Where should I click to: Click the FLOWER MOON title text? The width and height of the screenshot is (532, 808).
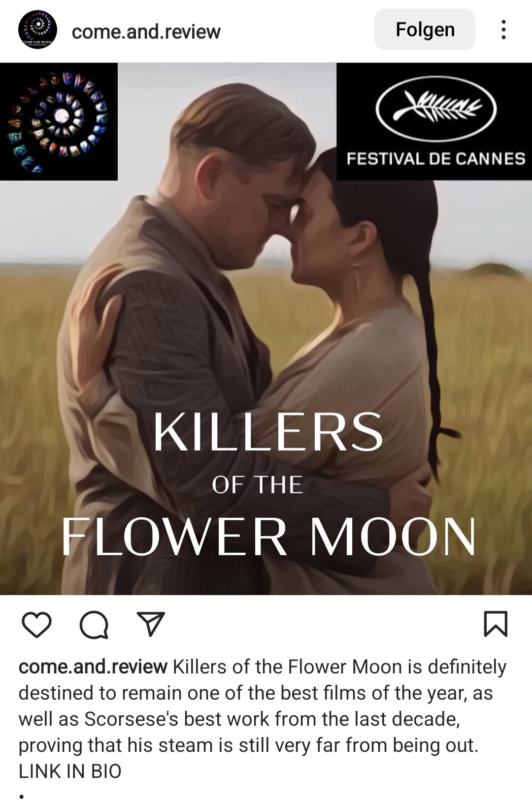[x=269, y=536]
